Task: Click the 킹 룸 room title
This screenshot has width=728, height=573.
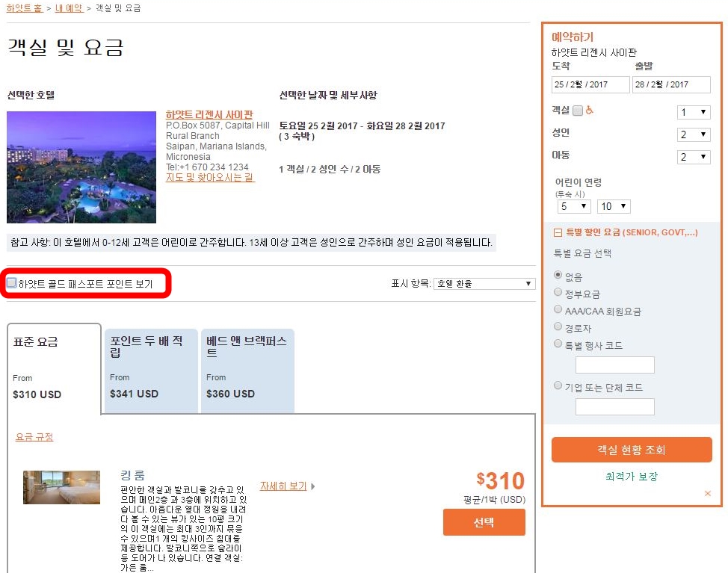Action: click(x=132, y=474)
